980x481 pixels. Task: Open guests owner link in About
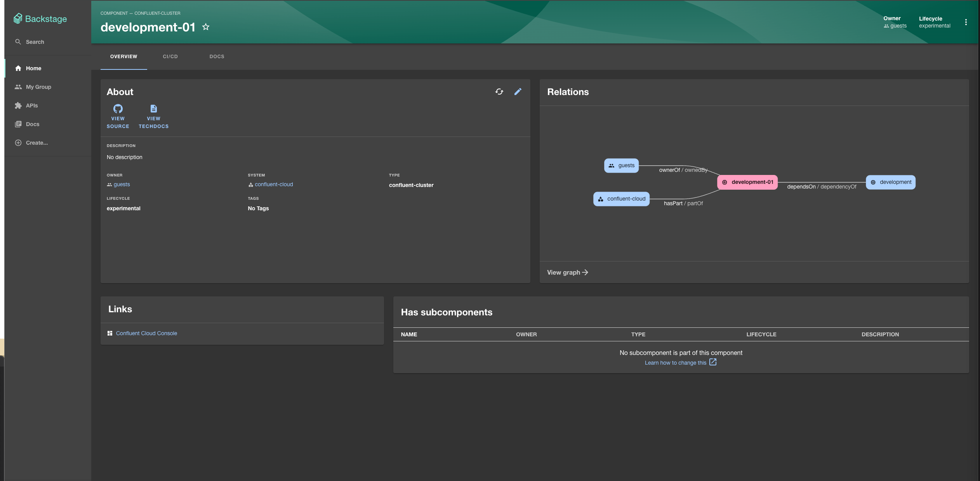coord(118,185)
